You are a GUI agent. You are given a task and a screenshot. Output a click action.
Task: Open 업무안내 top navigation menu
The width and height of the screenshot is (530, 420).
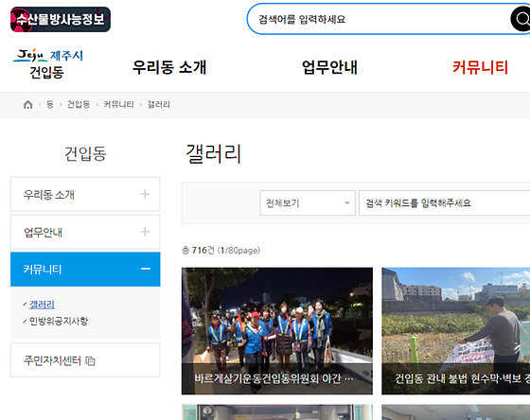point(329,67)
